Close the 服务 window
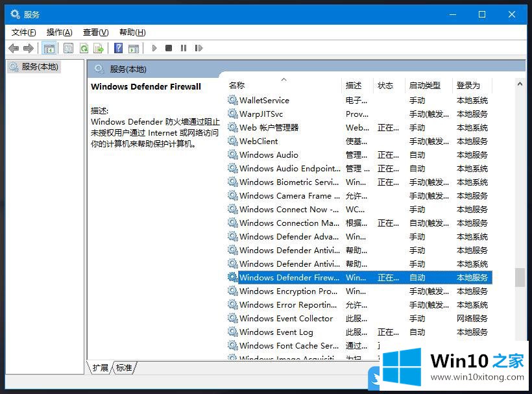Viewport: 532px width, 394px height. point(512,14)
